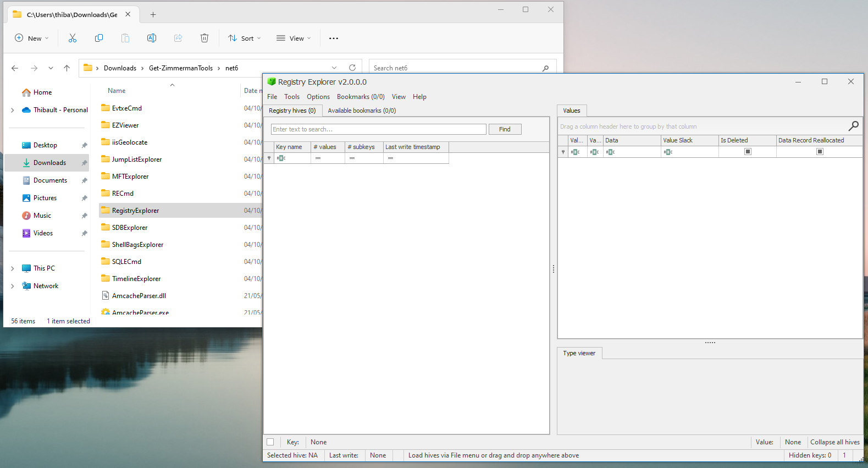Click the Cut icon in File Explorer
The image size is (868, 468).
click(x=73, y=38)
